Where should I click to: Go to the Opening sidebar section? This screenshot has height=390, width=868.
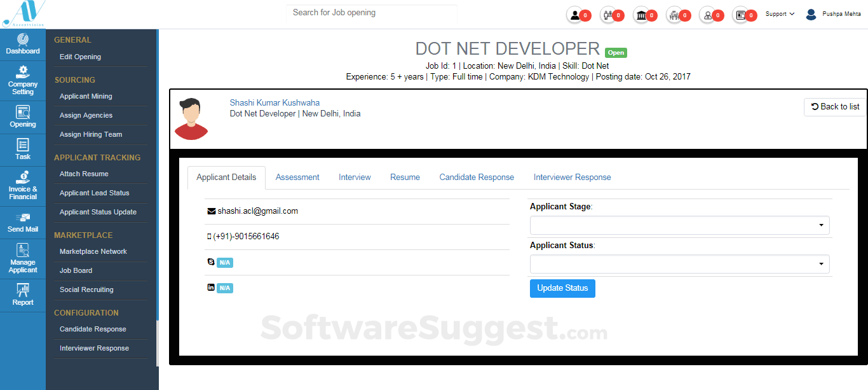pos(23,116)
